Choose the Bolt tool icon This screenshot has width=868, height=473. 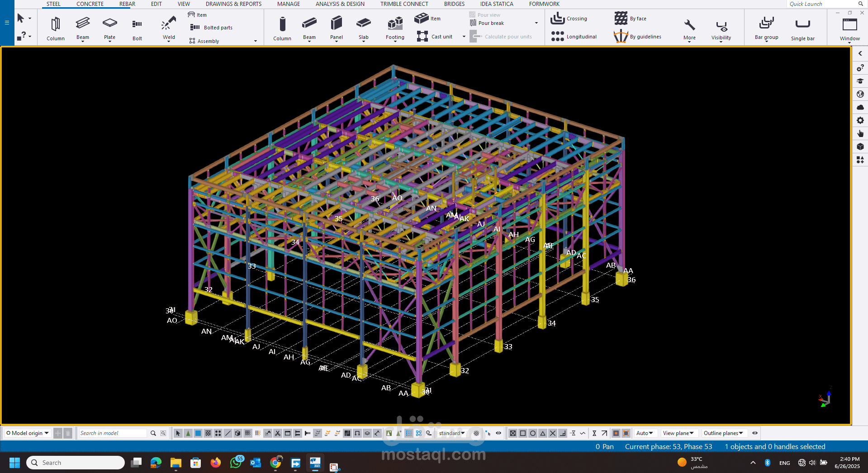click(137, 28)
